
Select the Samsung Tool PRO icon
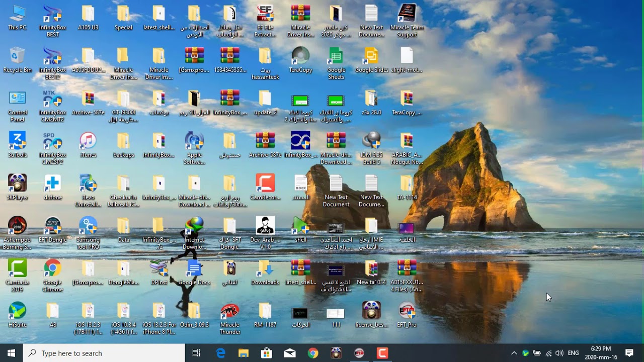[88, 233]
